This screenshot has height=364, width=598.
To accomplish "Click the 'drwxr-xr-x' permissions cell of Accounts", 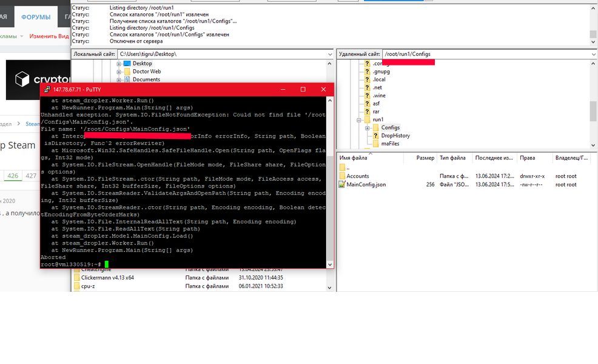I will click(x=532, y=176).
